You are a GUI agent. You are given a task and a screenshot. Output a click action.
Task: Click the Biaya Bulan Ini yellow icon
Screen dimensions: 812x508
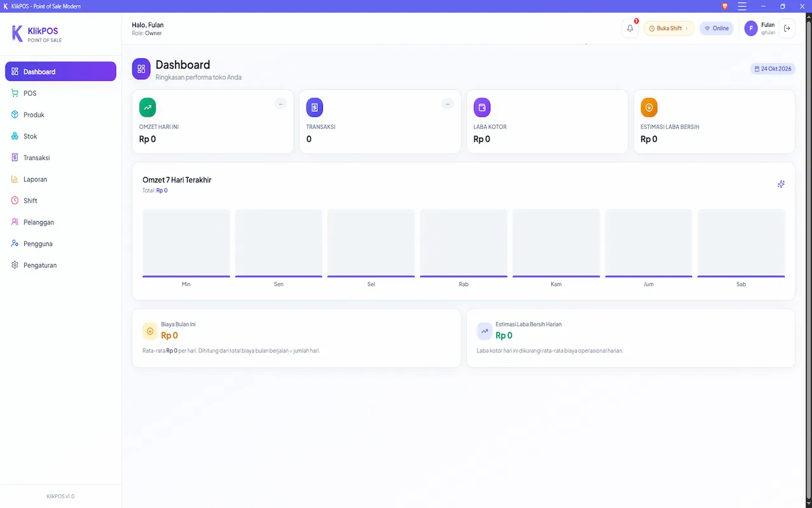(x=150, y=331)
